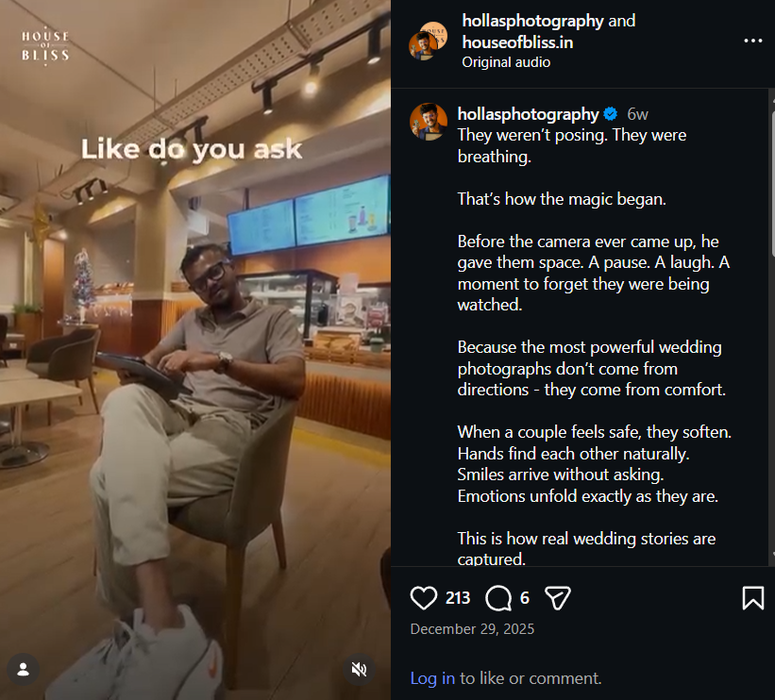View the 213 likes list
Viewport: 775px width, 700px height.
458,598
